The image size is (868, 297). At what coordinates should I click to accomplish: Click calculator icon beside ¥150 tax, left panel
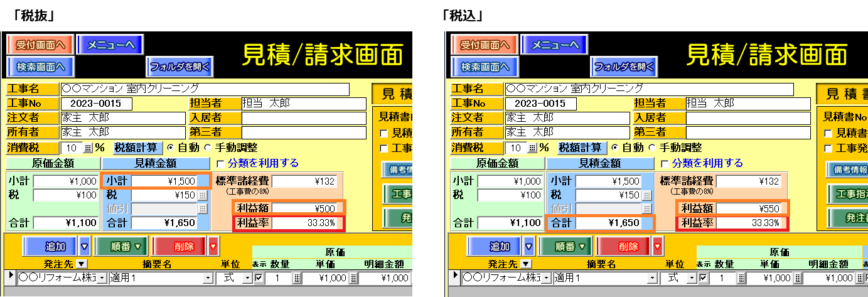point(202,195)
